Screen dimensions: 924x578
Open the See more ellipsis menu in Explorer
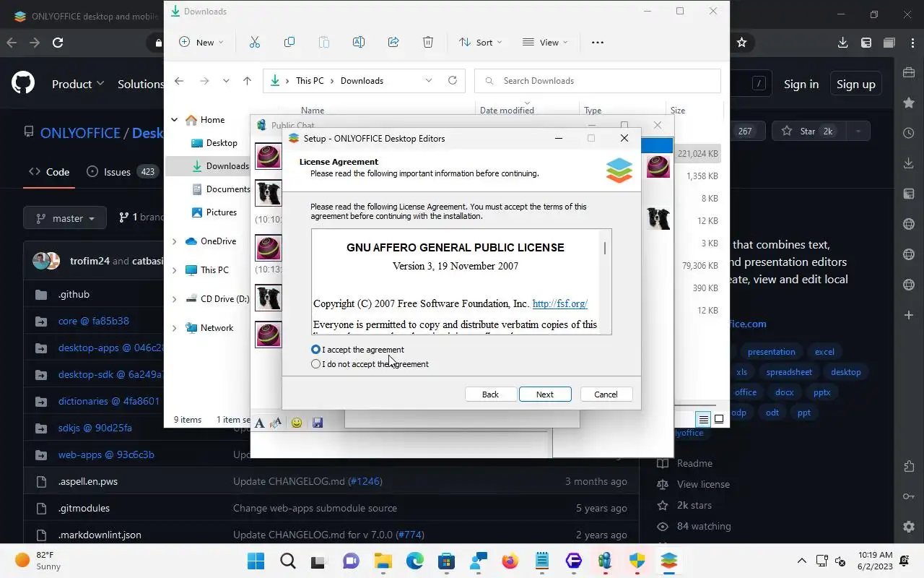[597, 43]
